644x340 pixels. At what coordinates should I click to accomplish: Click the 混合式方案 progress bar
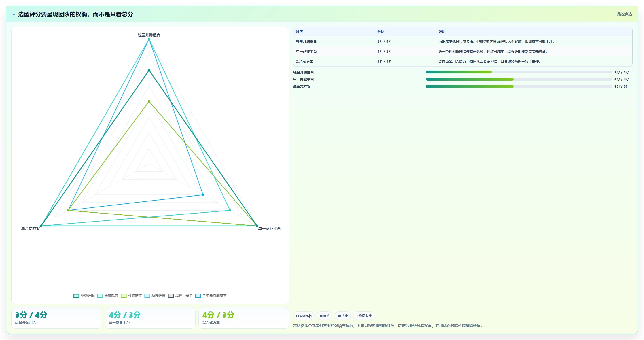(519, 86)
